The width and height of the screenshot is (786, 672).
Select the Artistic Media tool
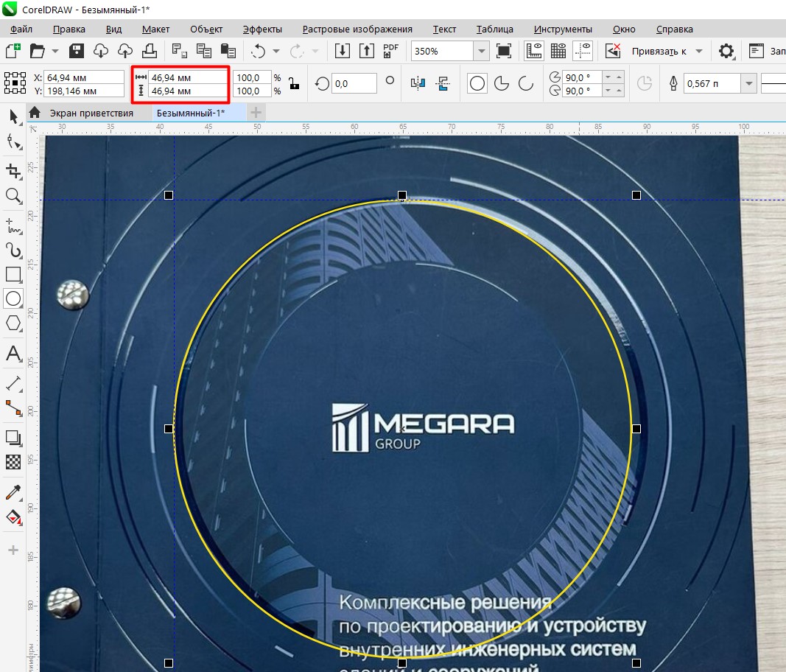[x=13, y=251]
